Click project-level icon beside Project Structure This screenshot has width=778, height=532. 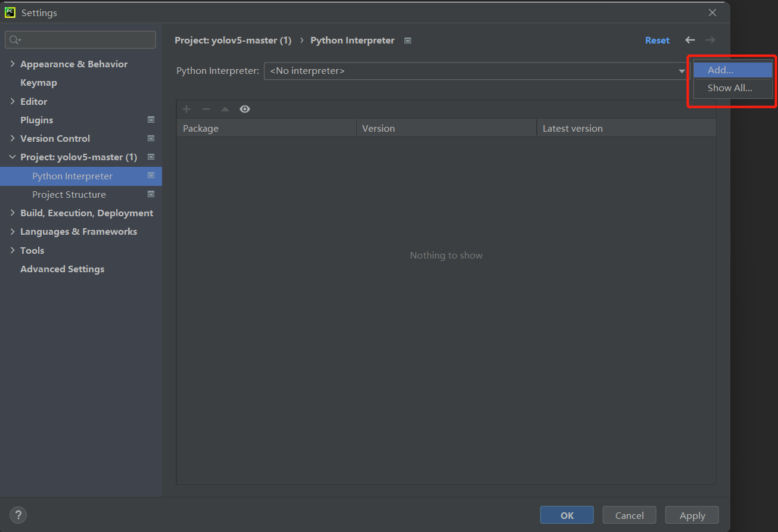pyautogui.click(x=151, y=194)
